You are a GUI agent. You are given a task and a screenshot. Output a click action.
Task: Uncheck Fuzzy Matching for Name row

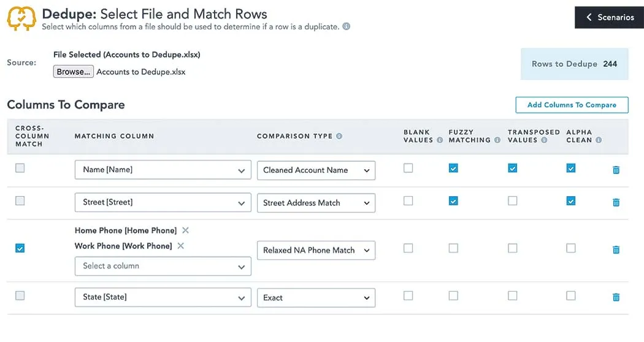[453, 168]
